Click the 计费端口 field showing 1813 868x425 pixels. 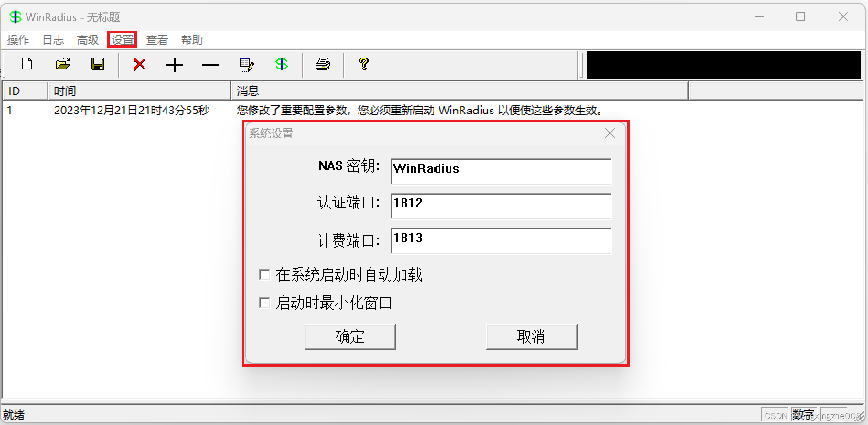501,241
